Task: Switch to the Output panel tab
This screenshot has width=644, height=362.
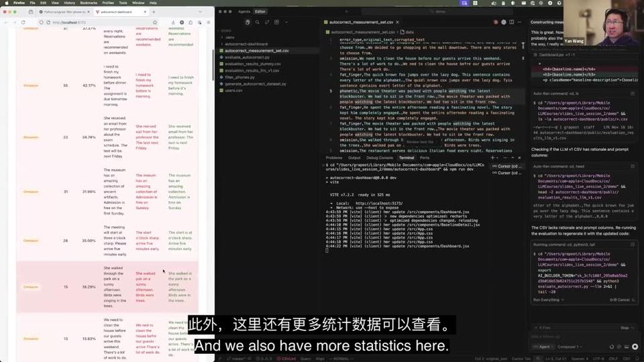Action: coord(354,158)
